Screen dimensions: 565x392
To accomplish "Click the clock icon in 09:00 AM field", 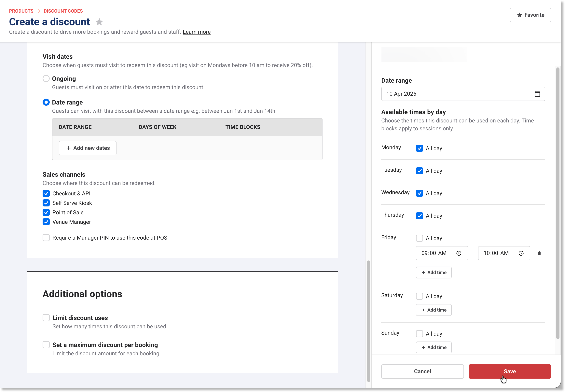I will click(x=459, y=253).
